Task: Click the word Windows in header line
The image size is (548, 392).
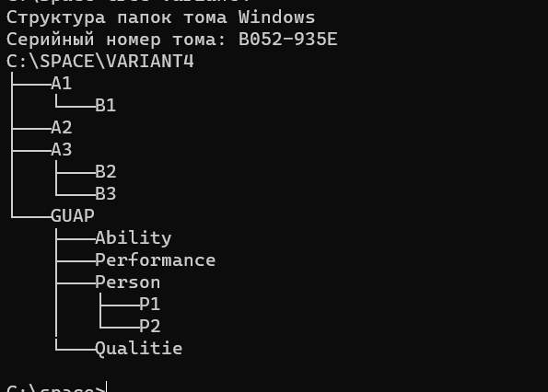Action: point(276,17)
